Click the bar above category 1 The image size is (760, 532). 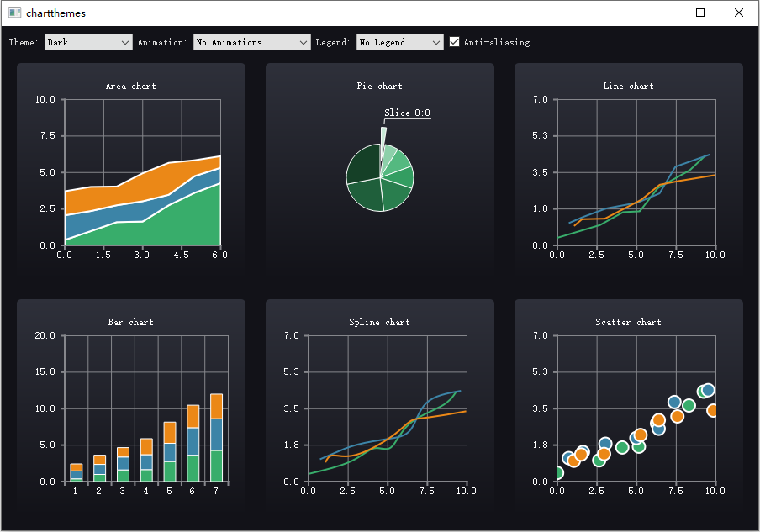point(77,472)
